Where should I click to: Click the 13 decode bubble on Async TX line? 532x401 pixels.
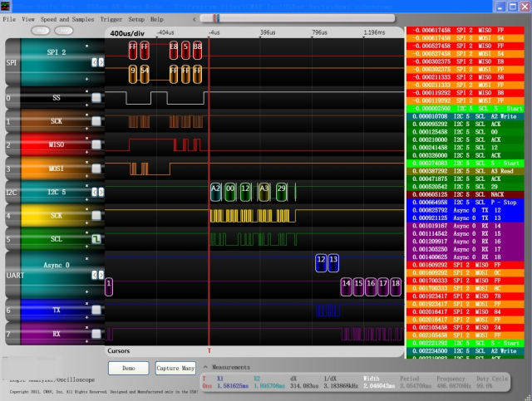[x=333, y=263]
